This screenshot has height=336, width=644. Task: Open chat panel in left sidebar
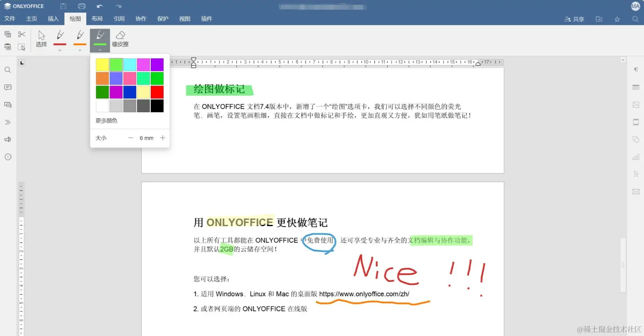(x=8, y=105)
